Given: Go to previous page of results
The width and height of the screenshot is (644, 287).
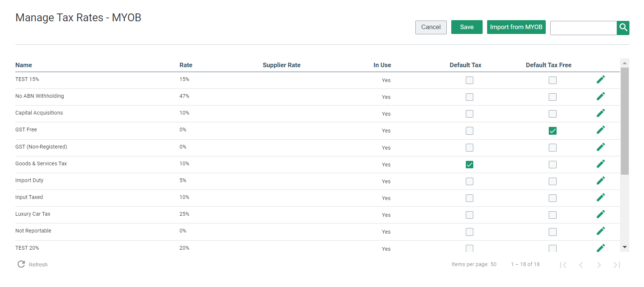Looking at the screenshot, I should [x=581, y=265].
